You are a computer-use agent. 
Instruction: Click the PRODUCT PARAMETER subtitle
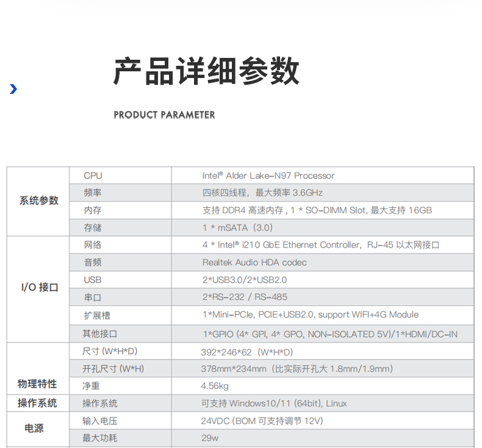pyautogui.click(x=164, y=115)
